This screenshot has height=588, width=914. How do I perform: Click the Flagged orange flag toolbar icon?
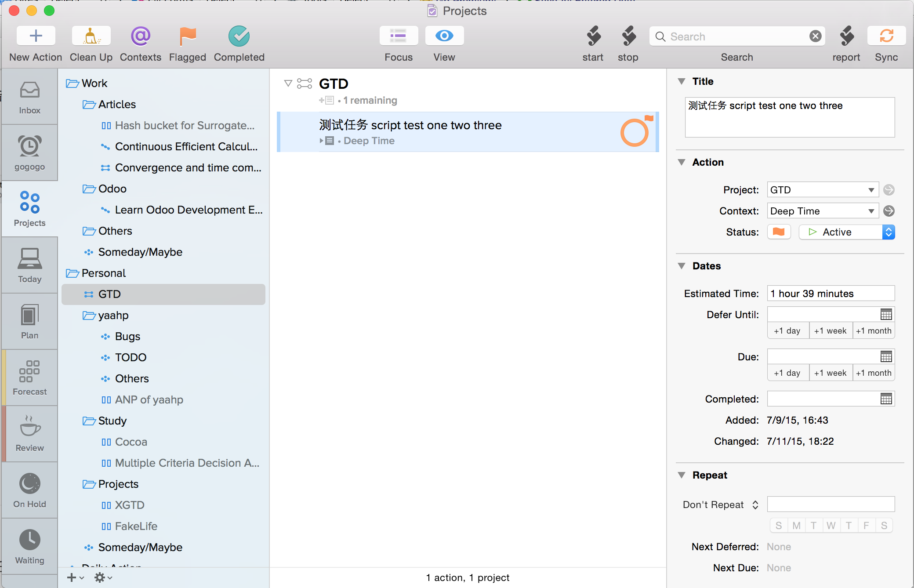pos(188,36)
